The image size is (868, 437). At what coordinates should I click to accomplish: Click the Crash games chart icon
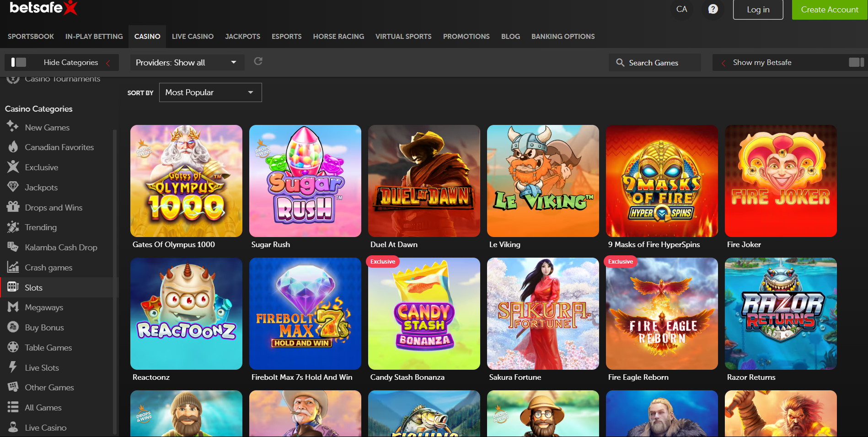point(13,267)
